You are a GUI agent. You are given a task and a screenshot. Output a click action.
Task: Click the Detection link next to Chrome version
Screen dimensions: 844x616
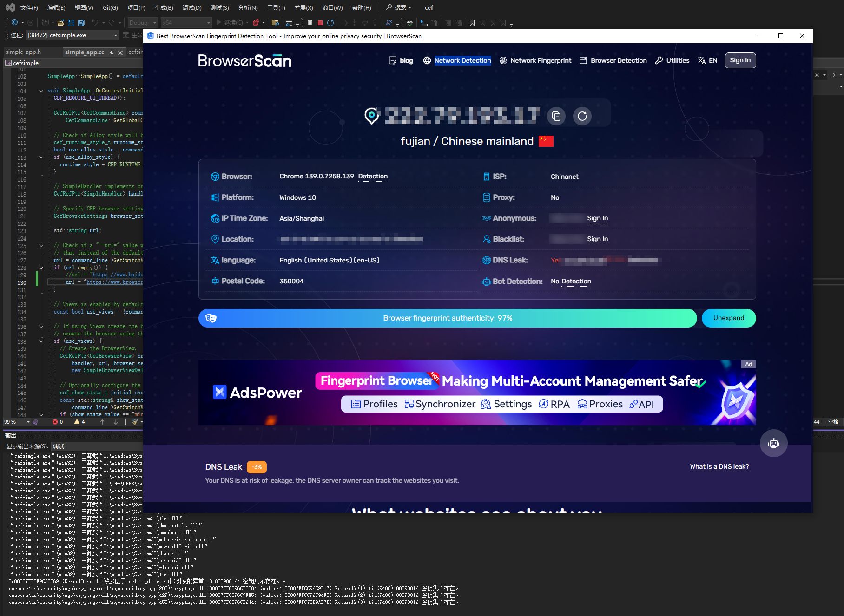point(373,176)
